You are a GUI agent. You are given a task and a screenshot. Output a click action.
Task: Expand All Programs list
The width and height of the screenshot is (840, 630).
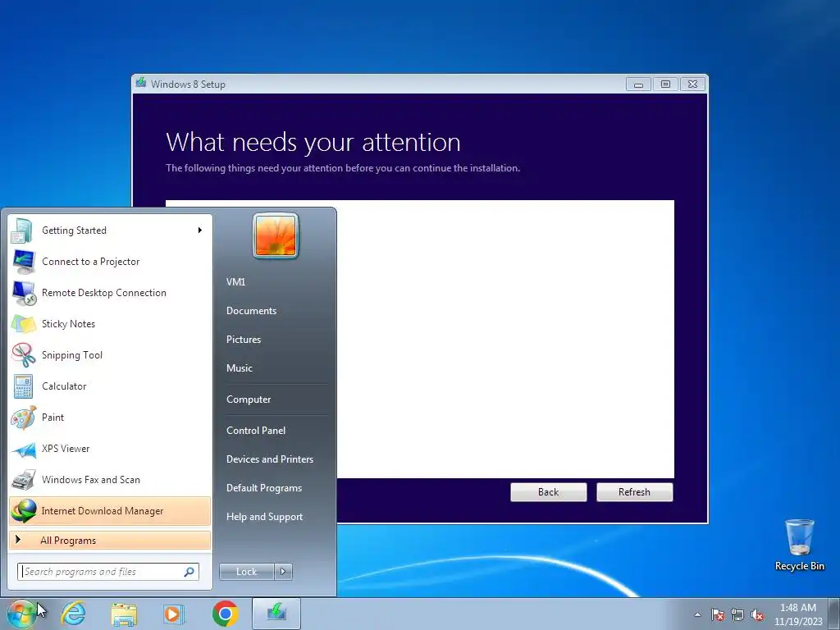110,541
